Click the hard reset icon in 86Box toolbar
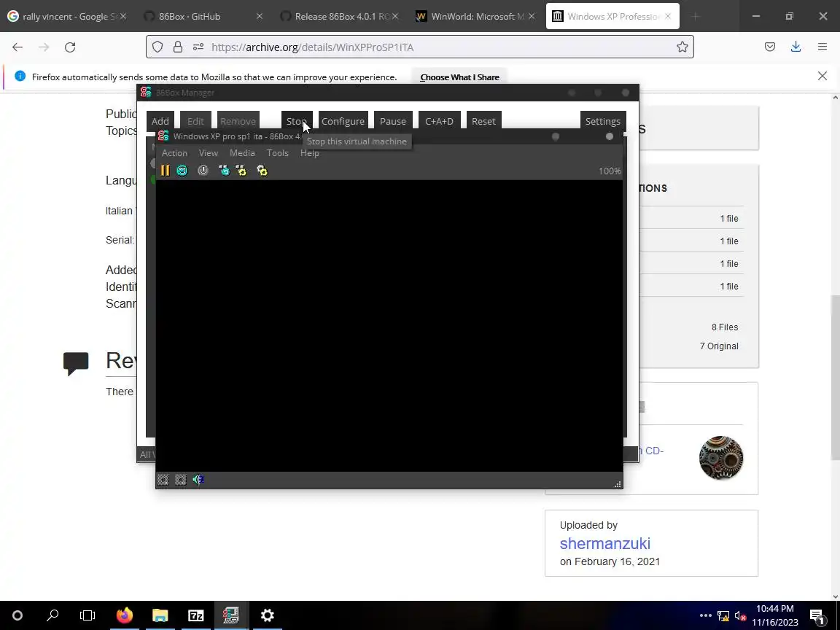This screenshot has width=840, height=630. click(182, 171)
